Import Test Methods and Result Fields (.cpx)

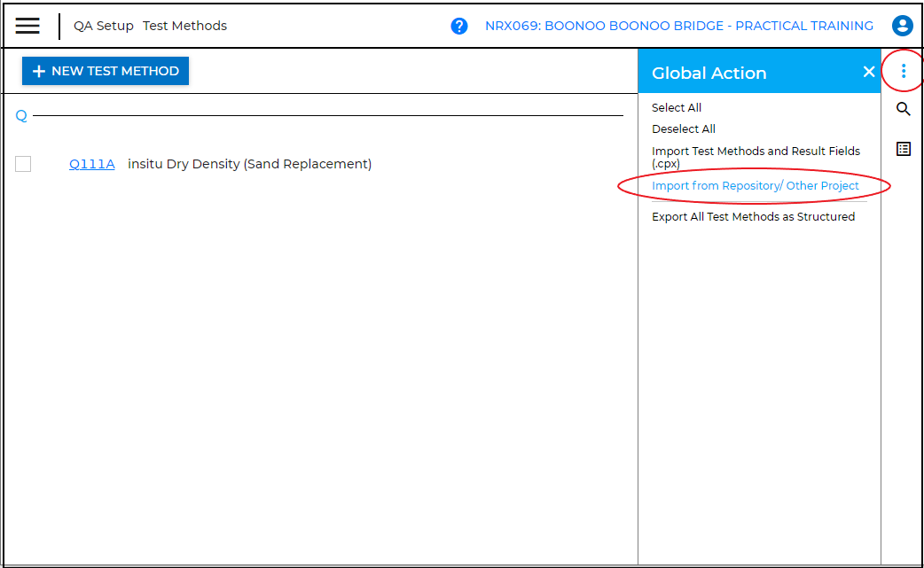(756, 157)
